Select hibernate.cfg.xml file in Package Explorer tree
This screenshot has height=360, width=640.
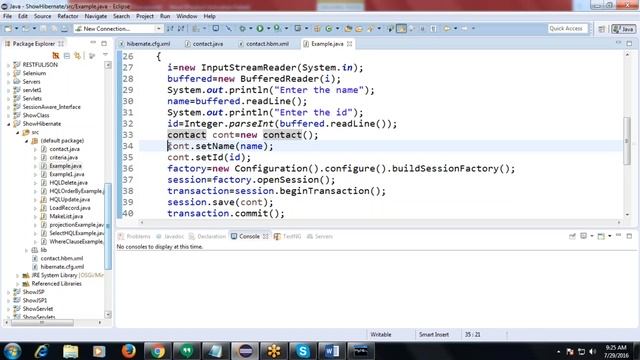click(62, 267)
